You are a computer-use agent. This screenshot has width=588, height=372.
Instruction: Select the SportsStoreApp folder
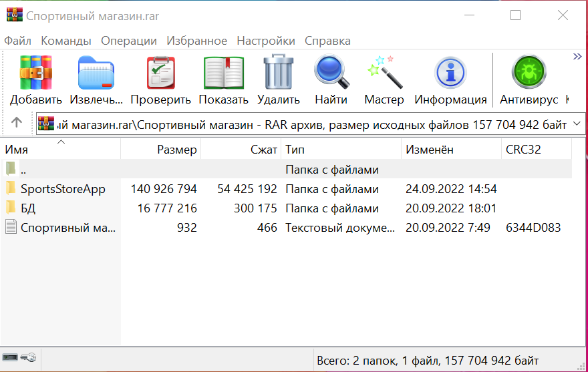pyautogui.click(x=62, y=189)
